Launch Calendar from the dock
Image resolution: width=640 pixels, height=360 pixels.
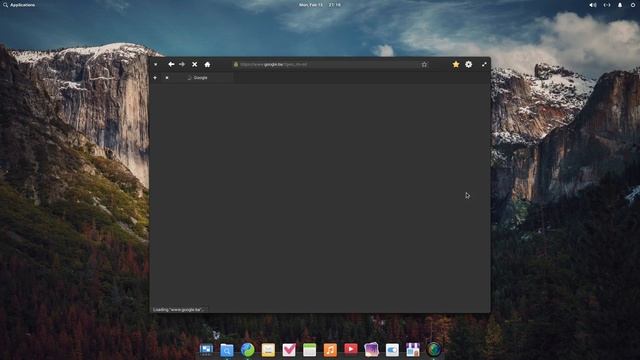309,350
